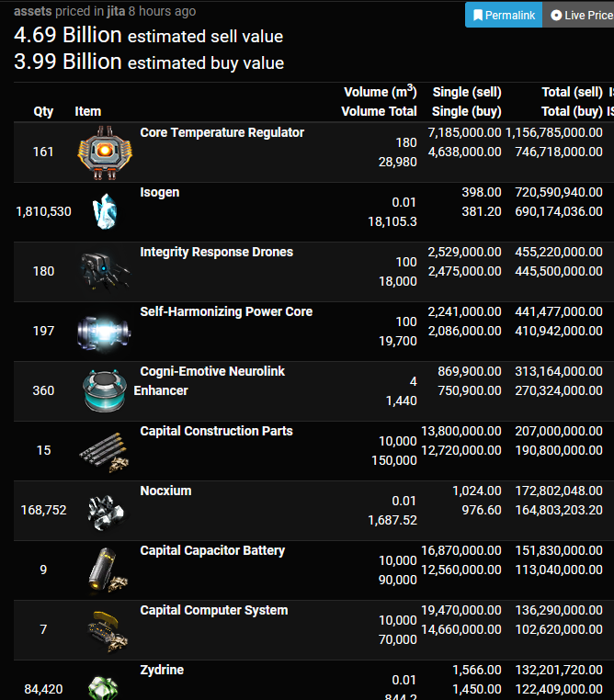Click the Capital Construction Parts icon
Image resolution: width=614 pixels, height=700 pixels.
[105, 452]
